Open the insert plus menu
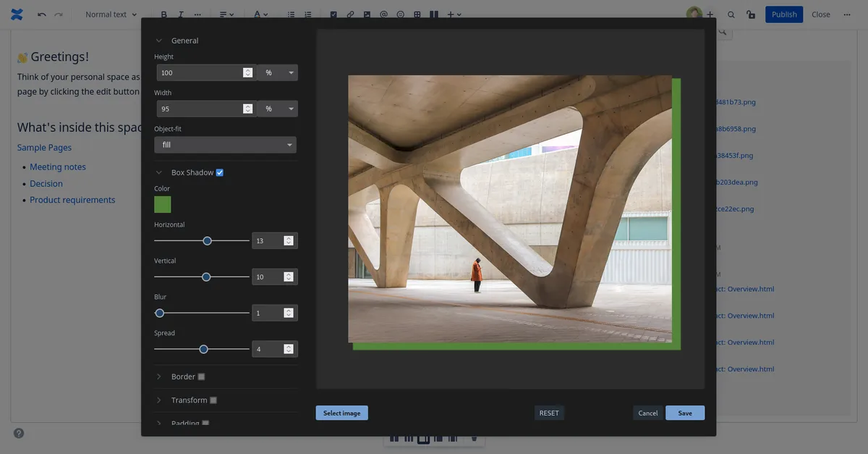 (x=454, y=14)
